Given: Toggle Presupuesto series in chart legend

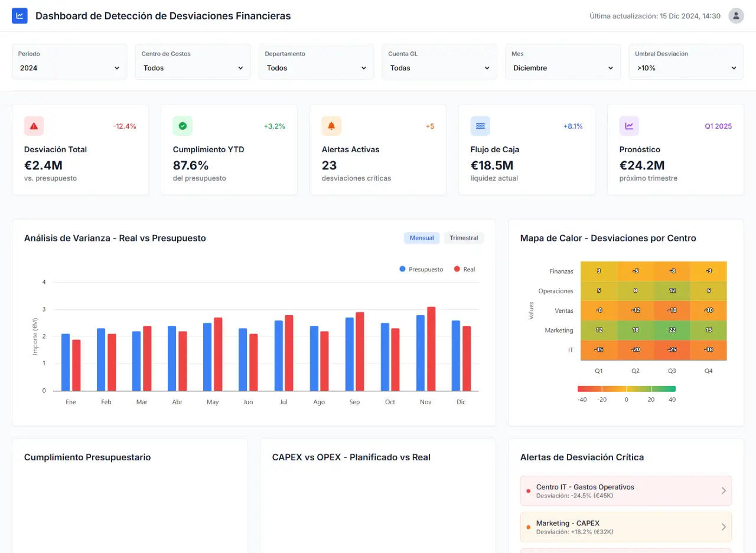Looking at the screenshot, I should [421, 269].
